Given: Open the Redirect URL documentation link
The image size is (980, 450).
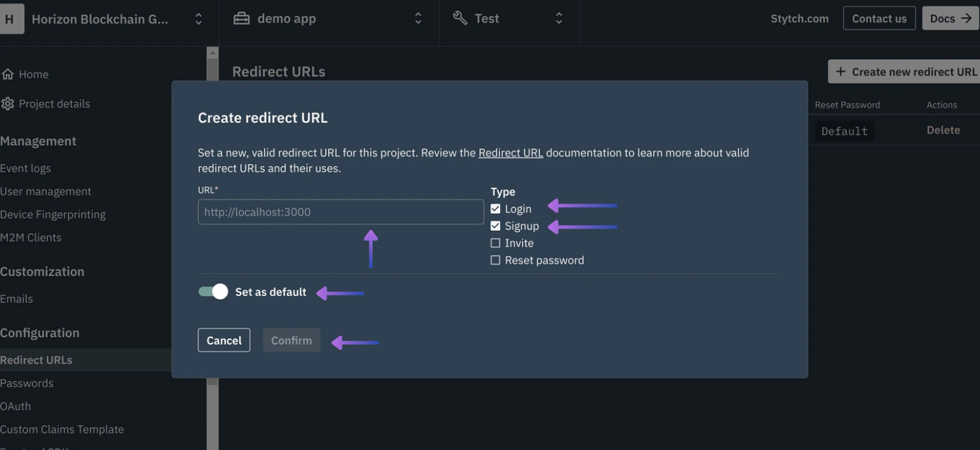Looking at the screenshot, I should [510, 153].
